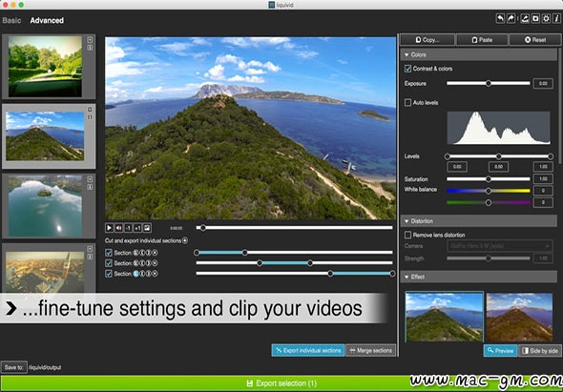Open settings via the gear icon

coord(546,19)
